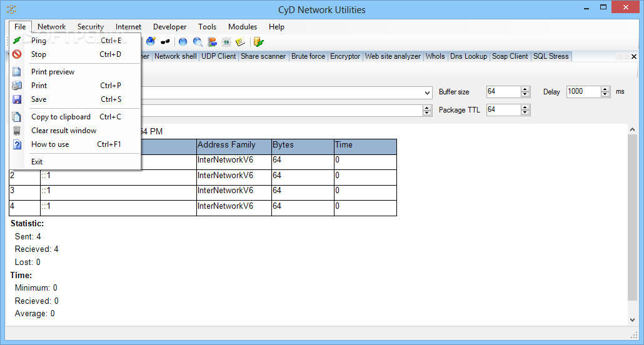Click the globe crosshair target toolbar icon
644x345 pixels.
tap(226, 42)
